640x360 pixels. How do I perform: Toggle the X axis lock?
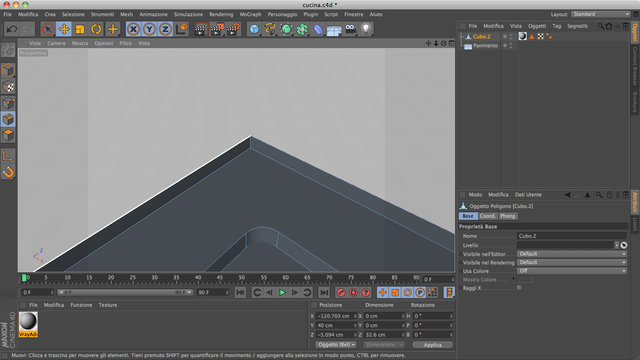click(x=133, y=29)
